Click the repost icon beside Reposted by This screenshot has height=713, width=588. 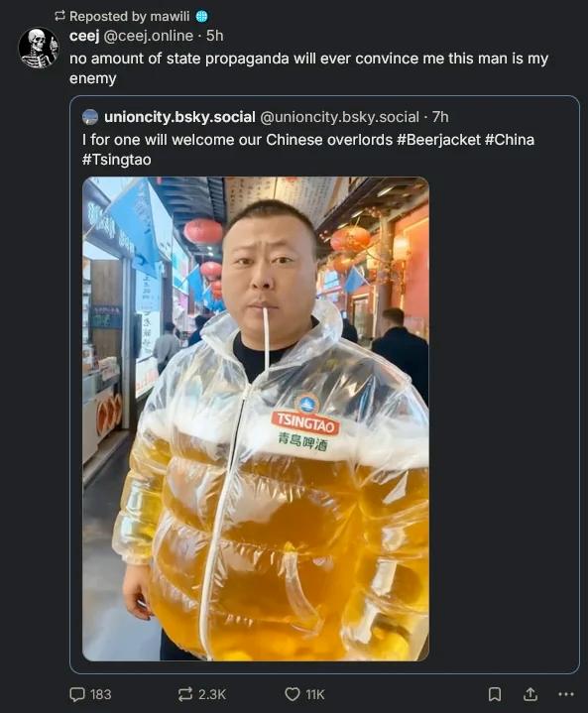pos(59,17)
